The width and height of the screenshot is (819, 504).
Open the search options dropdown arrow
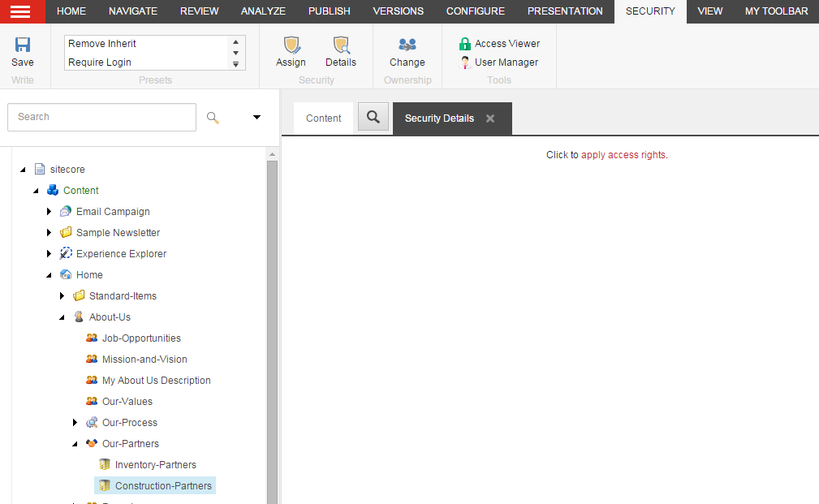pos(256,118)
